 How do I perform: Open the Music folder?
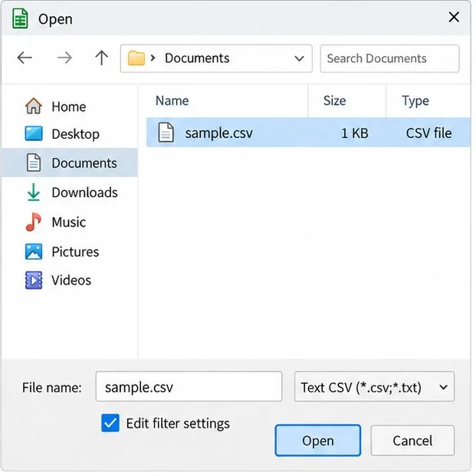pyautogui.click(x=69, y=222)
